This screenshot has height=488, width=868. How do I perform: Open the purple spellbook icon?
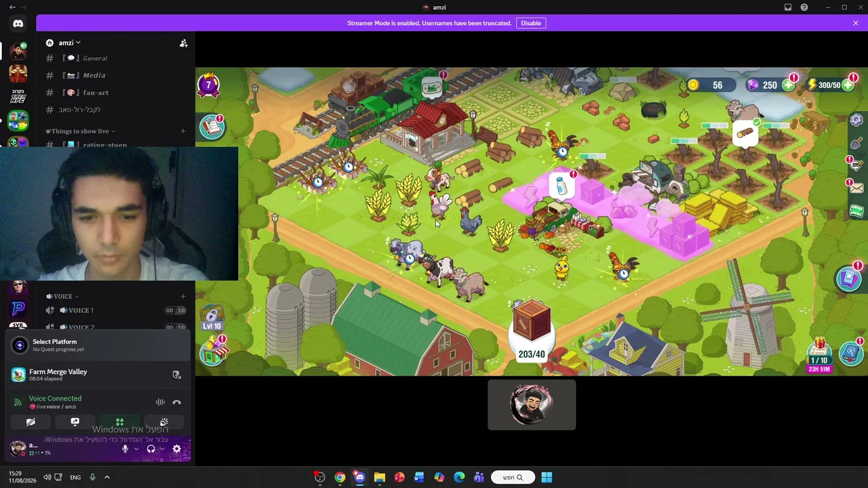[848, 279]
